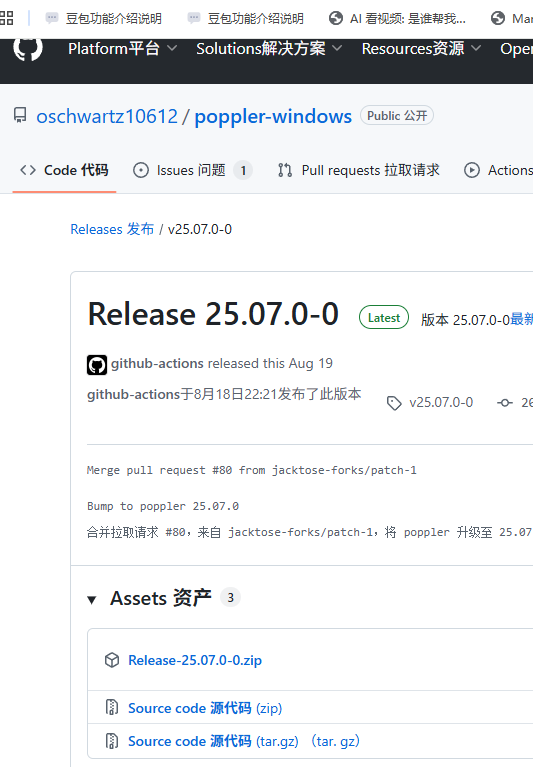The height and width of the screenshot is (767, 533).
Task: Switch to the Pull requests 拉取请求 tab
Action: click(x=358, y=170)
